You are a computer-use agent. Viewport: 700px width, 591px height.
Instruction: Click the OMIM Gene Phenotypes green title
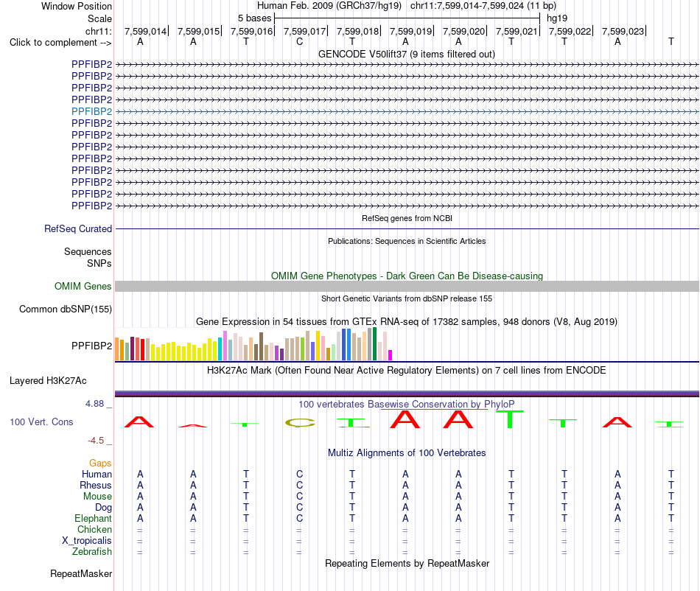click(x=407, y=276)
